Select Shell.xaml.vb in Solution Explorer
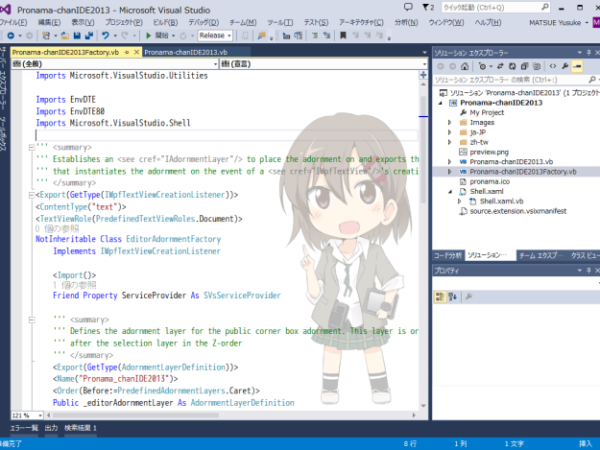Image resolution: width=600 pixels, height=450 pixels. click(x=502, y=201)
